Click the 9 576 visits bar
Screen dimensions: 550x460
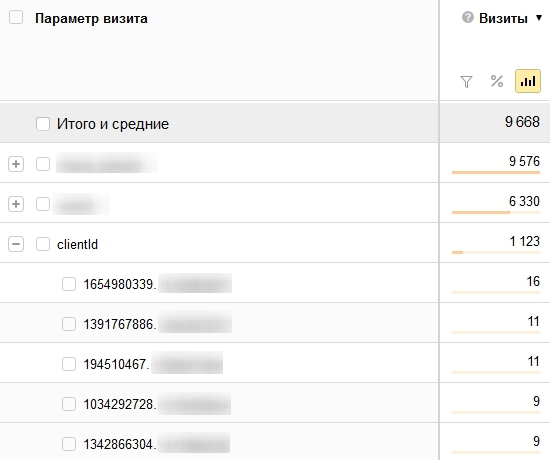(496, 172)
